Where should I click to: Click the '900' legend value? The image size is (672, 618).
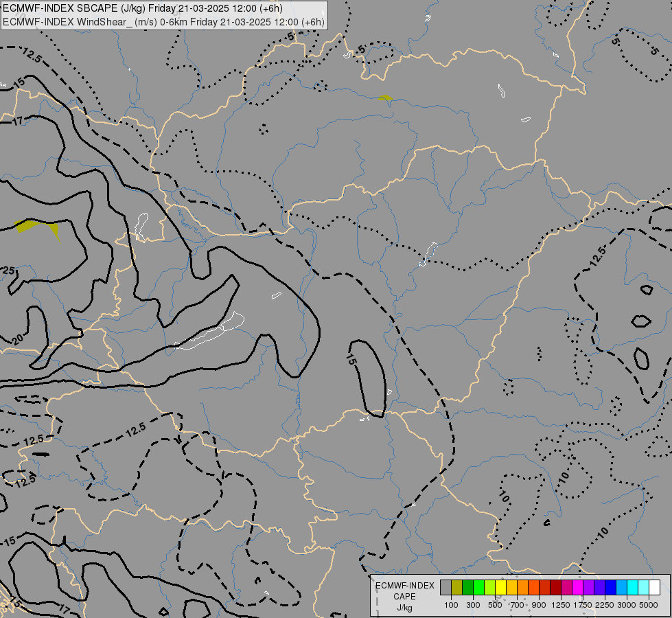(x=539, y=605)
